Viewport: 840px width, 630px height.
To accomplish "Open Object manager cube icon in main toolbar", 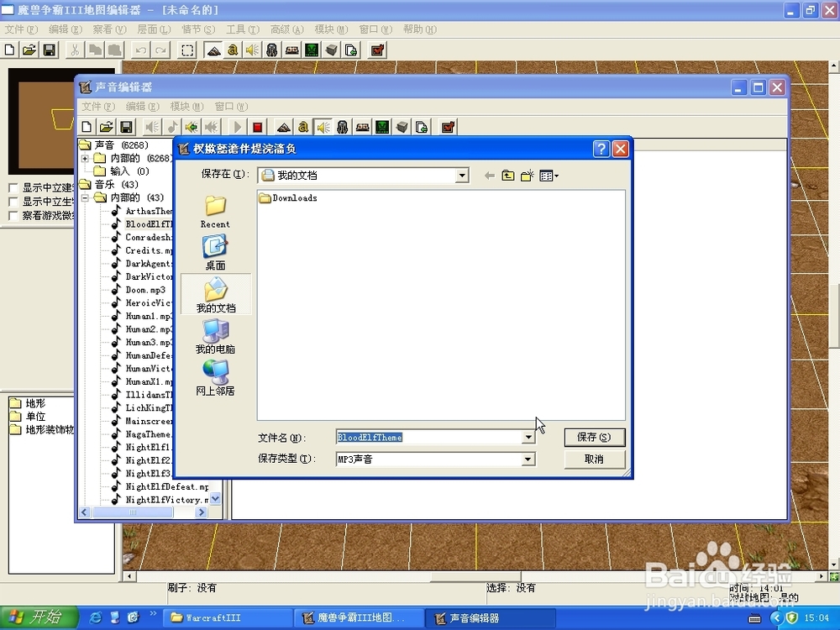I will pos(332,50).
